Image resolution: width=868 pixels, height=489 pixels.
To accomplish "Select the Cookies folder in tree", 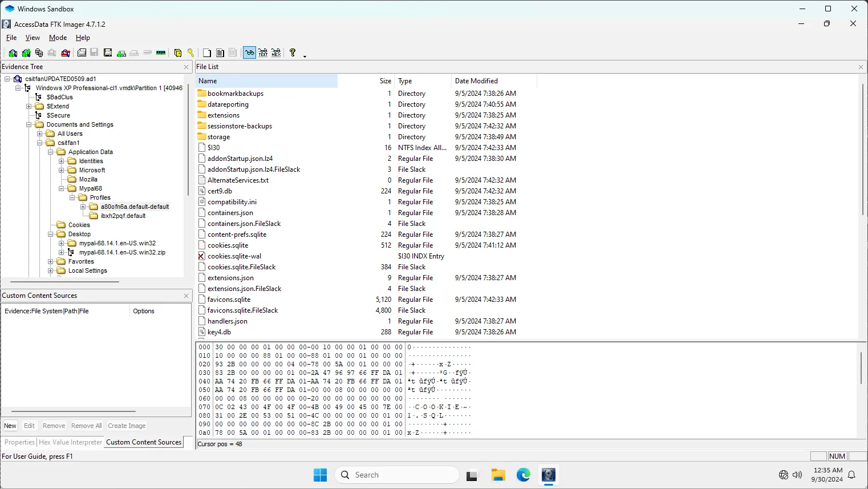I will [x=79, y=225].
